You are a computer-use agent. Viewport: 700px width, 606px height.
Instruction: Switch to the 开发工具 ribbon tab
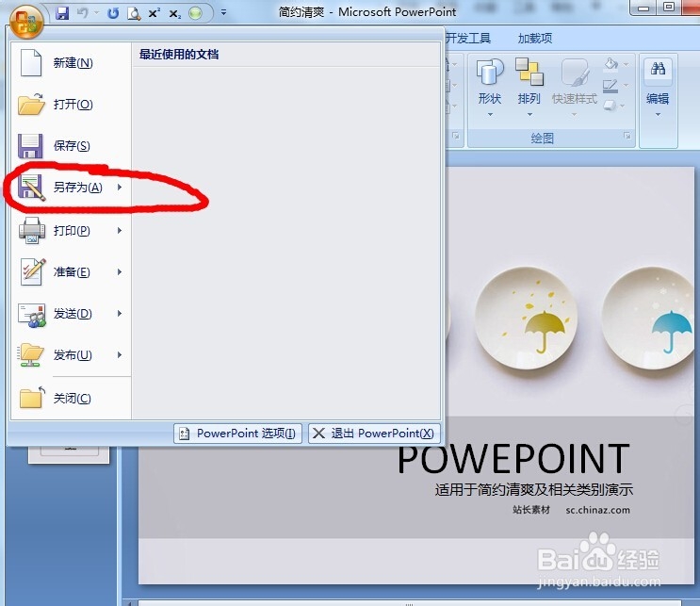[x=468, y=39]
